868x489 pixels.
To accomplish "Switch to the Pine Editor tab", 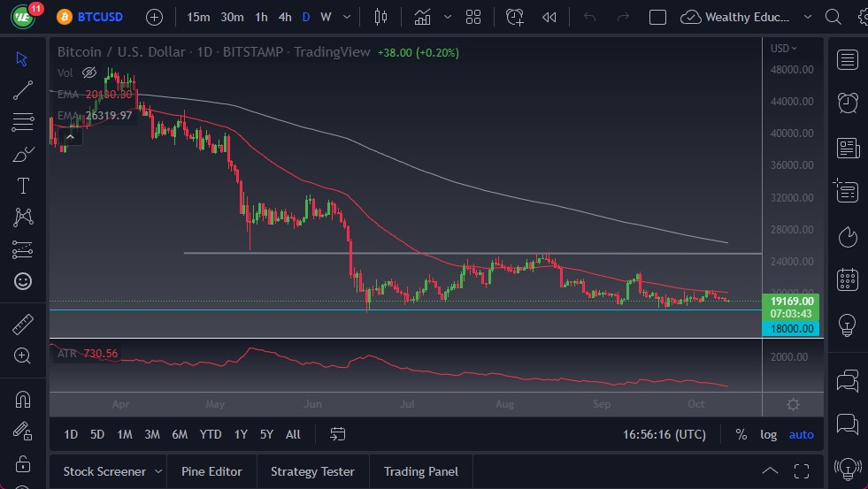I will (212, 471).
